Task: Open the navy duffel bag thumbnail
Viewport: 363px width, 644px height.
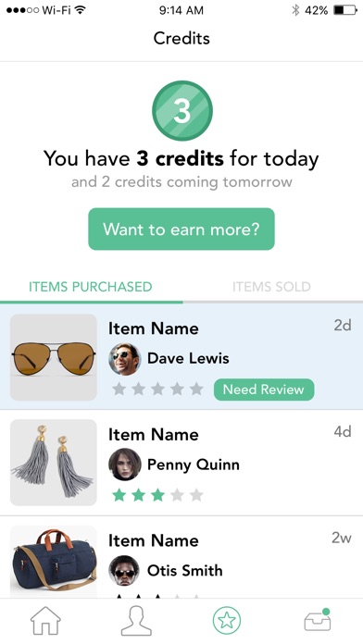Action: click(x=54, y=562)
